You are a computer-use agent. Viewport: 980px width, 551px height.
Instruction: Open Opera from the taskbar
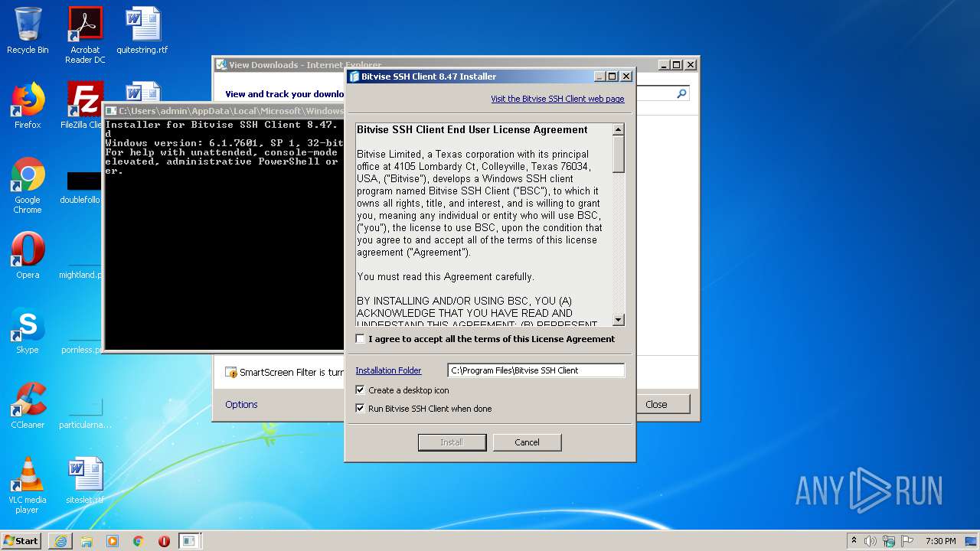[164, 541]
